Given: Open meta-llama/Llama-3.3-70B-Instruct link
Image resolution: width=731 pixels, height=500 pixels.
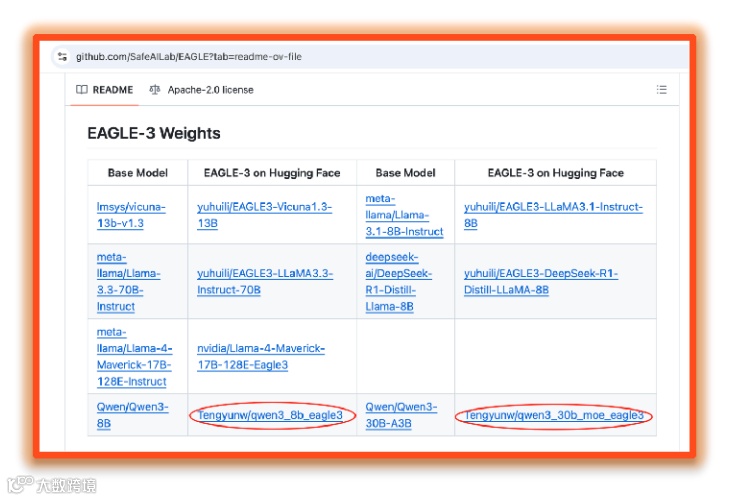Looking at the screenshot, I should click(128, 281).
